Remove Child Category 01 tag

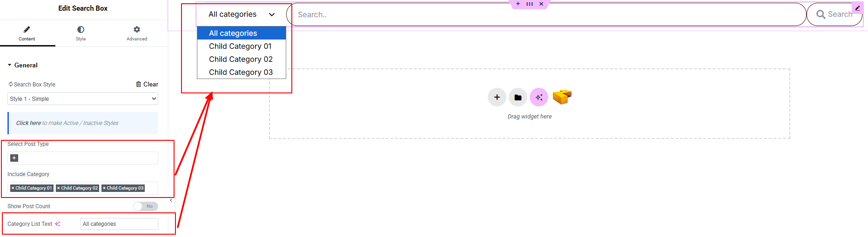coord(13,188)
